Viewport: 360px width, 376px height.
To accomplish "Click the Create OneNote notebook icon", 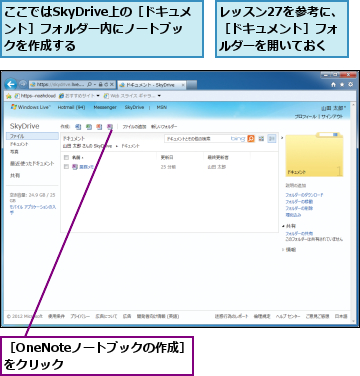I will click(110, 127).
